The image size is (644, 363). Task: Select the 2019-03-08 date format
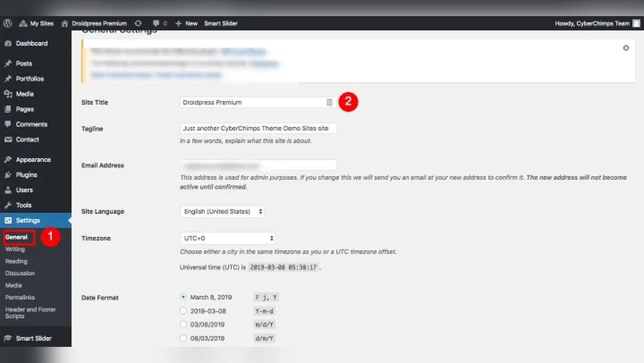click(183, 311)
